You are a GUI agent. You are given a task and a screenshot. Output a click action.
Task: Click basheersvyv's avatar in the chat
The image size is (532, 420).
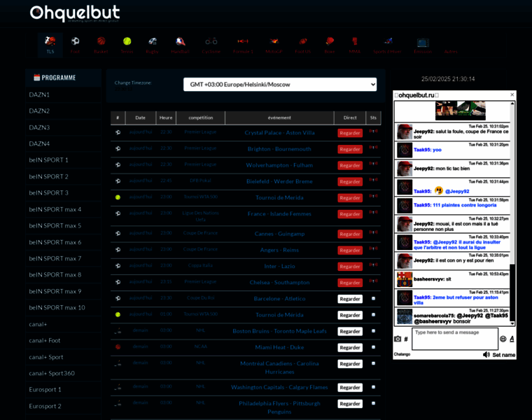(x=405, y=279)
